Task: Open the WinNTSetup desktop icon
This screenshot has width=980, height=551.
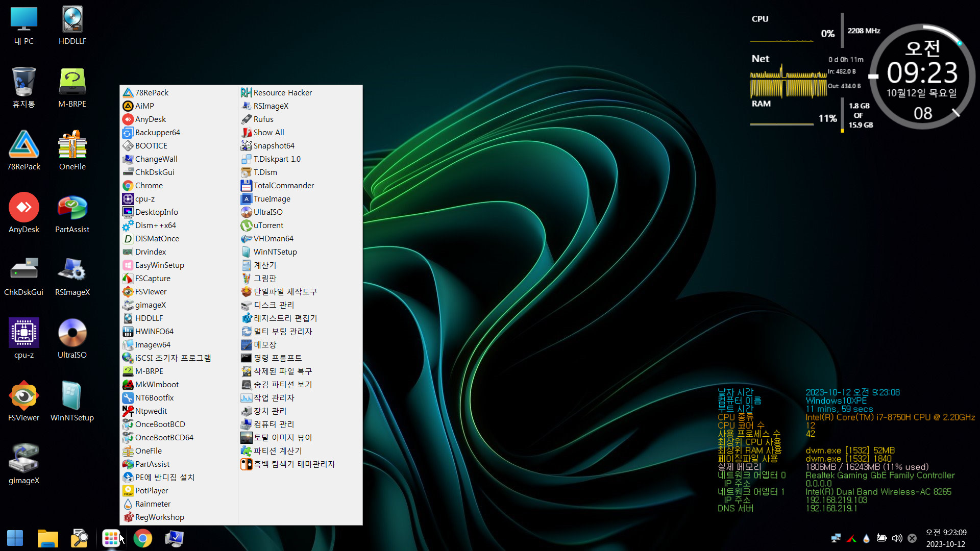Action: point(72,402)
